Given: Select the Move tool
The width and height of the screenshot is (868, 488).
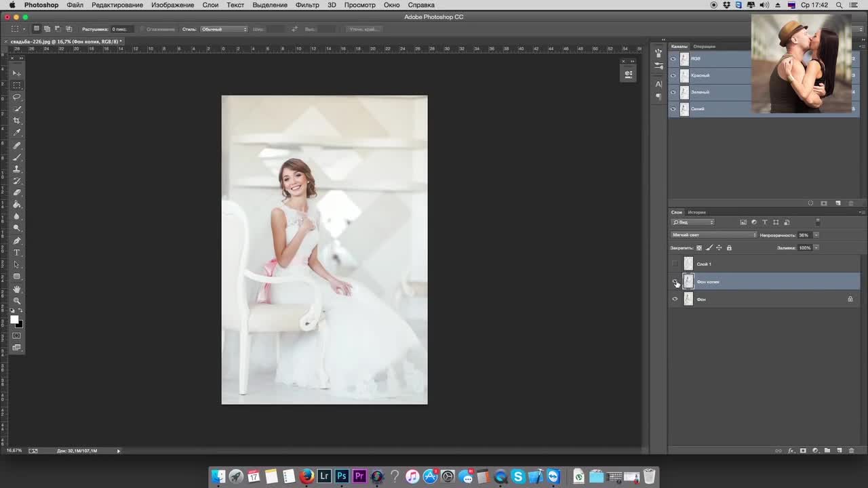Looking at the screenshot, I should tap(17, 73).
